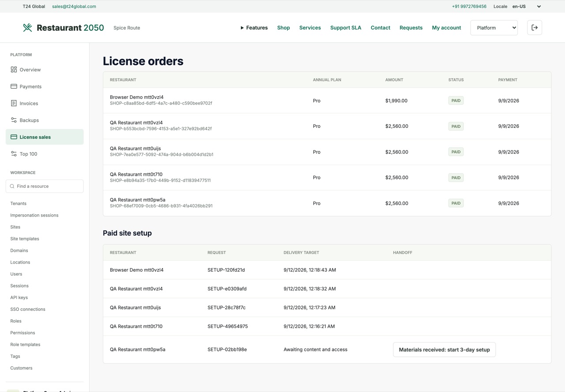This screenshot has height=392, width=565.
Task: Open the Services menu item
Action: pyautogui.click(x=310, y=28)
